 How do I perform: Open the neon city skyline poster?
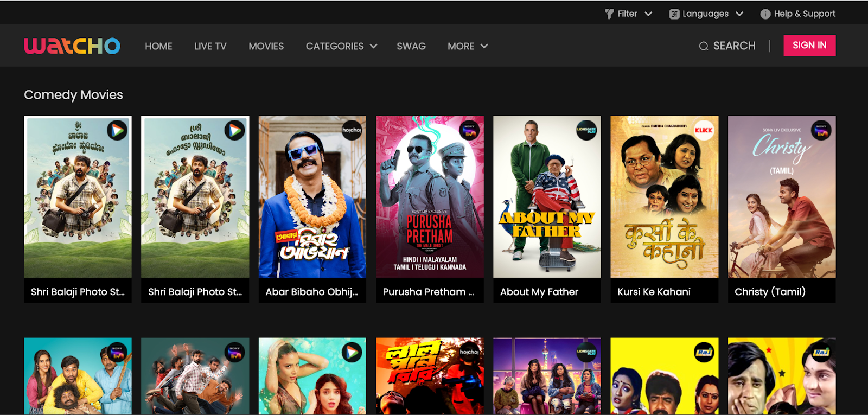[547, 376]
